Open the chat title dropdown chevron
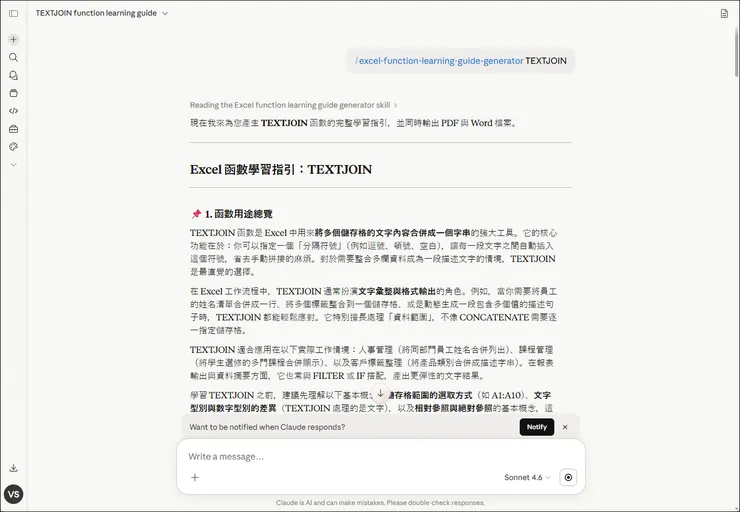The height and width of the screenshot is (512, 740). click(x=165, y=14)
